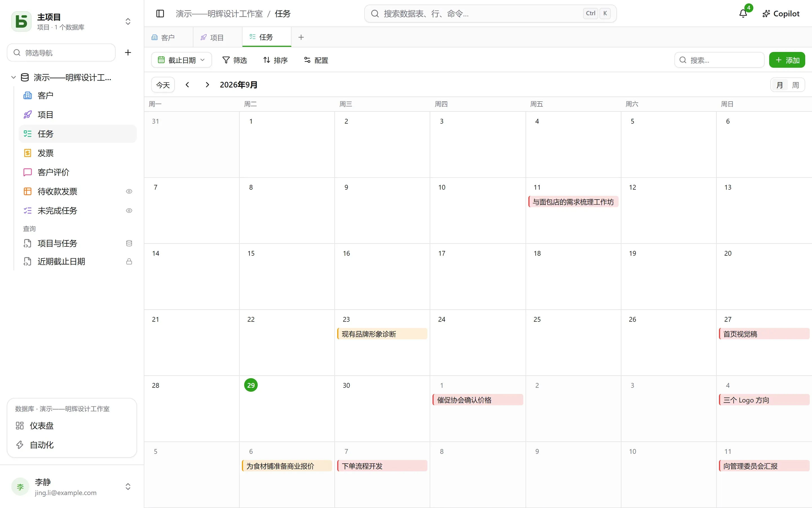Viewport: 812px width, 508px height.
Task: Switch to the 客户 tab
Action: coord(168,37)
